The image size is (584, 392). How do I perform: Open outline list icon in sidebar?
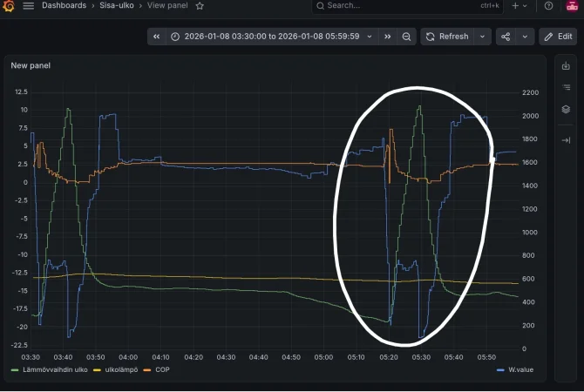pyautogui.click(x=566, y=87)
